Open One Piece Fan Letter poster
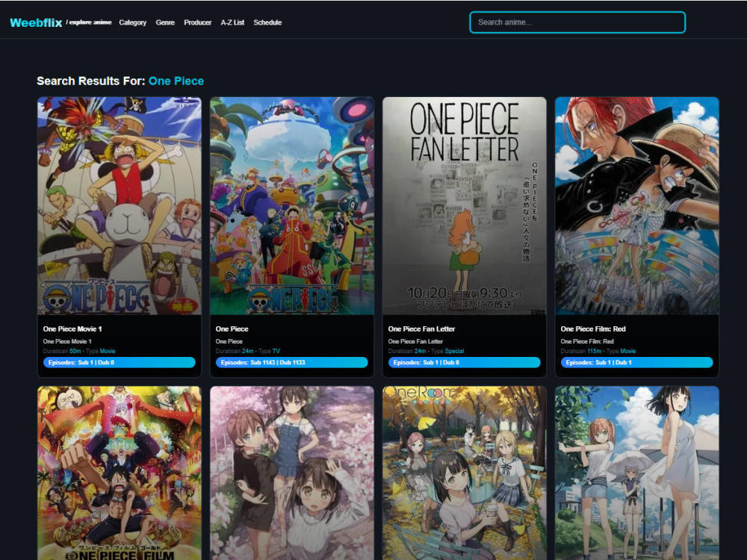The width and height of the screenshot is (747, 560). [x=465, y=206]
